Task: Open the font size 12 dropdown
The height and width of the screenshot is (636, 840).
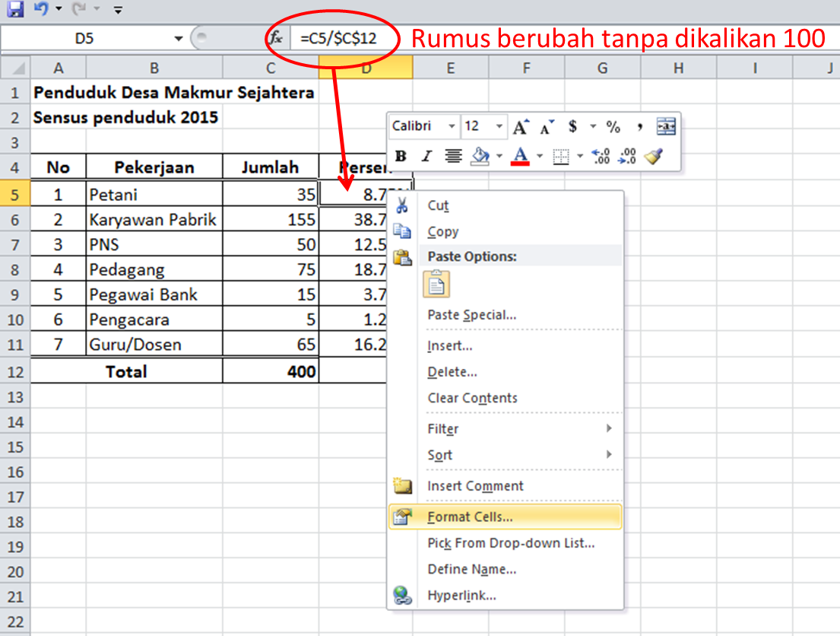Action: point(499,126)
